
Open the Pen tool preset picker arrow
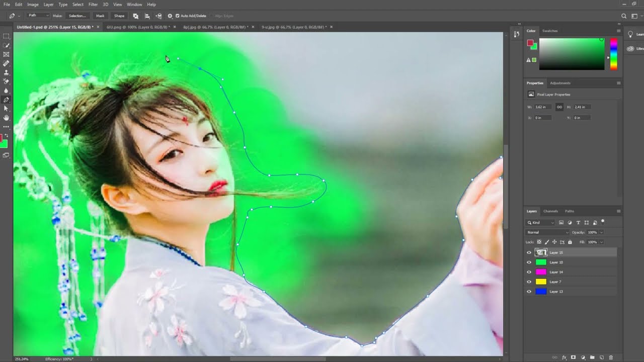point(19,16)
